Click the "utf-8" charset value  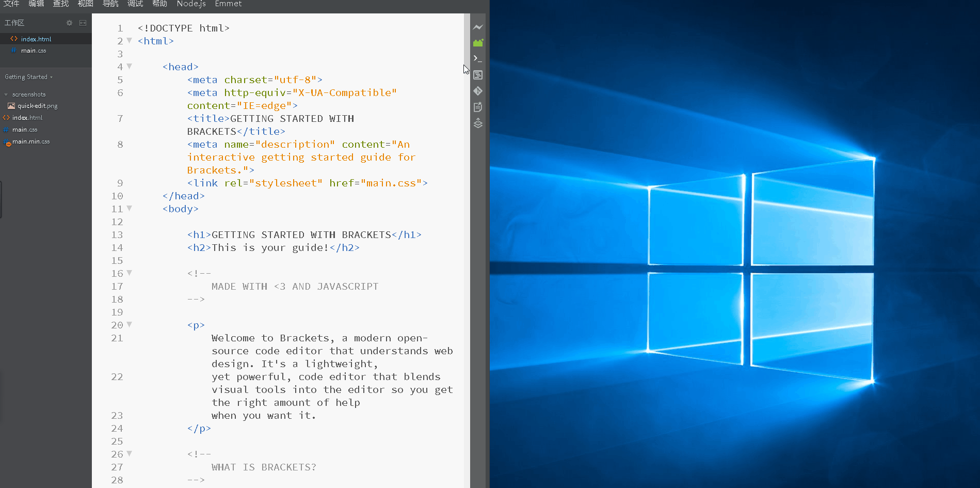pyautogui.click(x=295, y=80)
